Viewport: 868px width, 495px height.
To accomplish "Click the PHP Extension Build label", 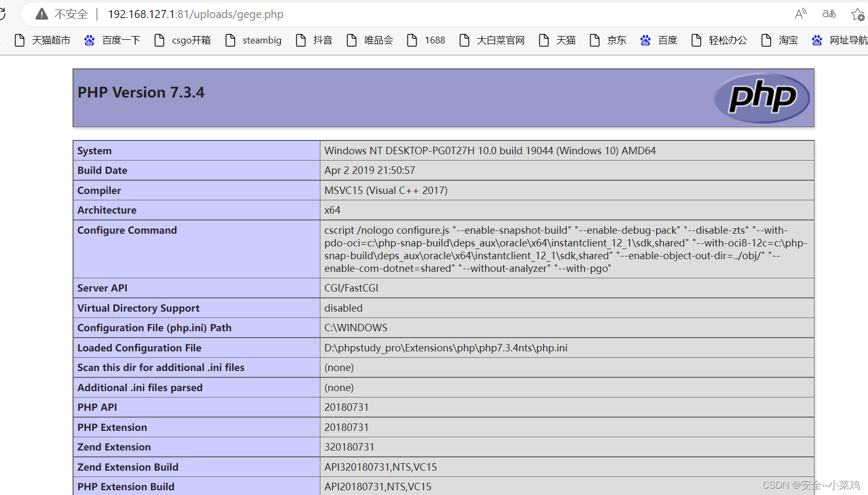I will tap(126, 487).
